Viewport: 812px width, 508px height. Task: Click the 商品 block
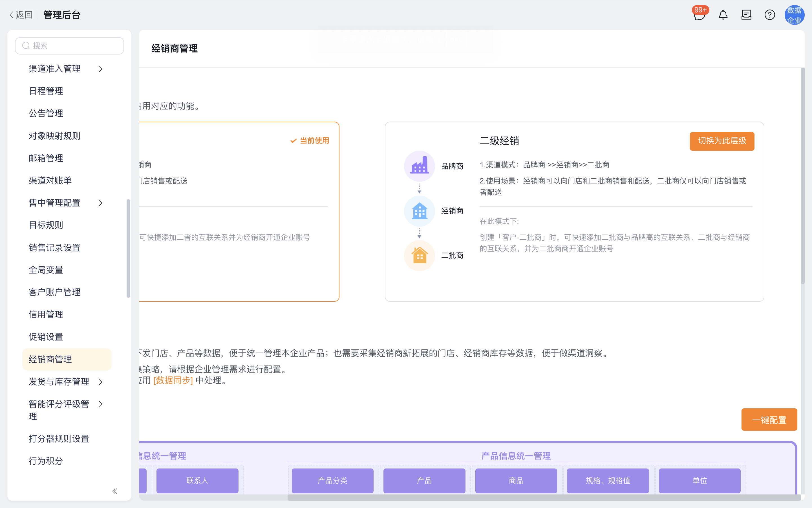[x=516, y=481]
